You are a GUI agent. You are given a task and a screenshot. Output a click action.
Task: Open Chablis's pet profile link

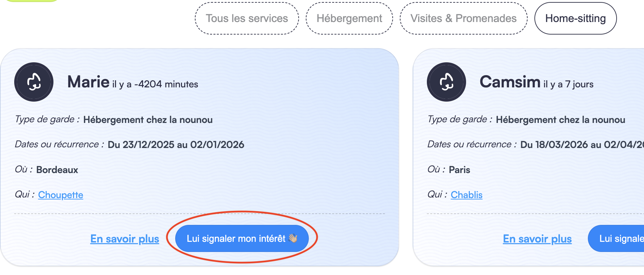466,195
